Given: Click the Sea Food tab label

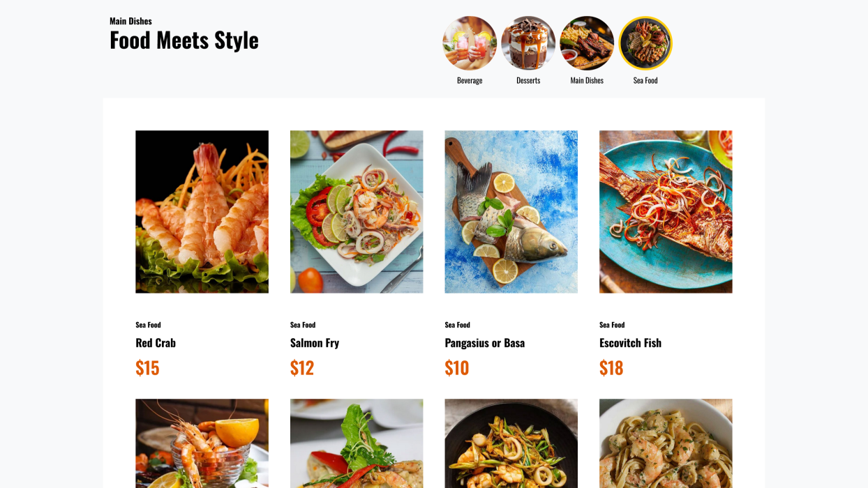Looking at the screenshot, I should [645, 80].
